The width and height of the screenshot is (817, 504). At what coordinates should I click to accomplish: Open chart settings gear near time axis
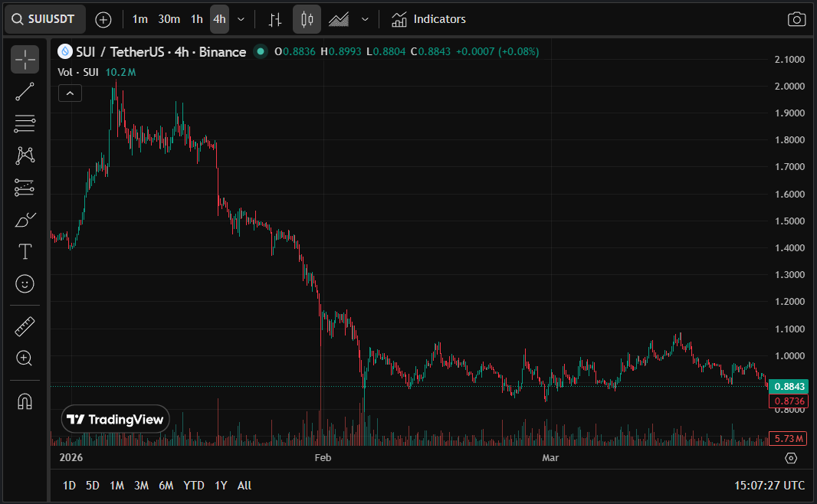tap(791, 458)
